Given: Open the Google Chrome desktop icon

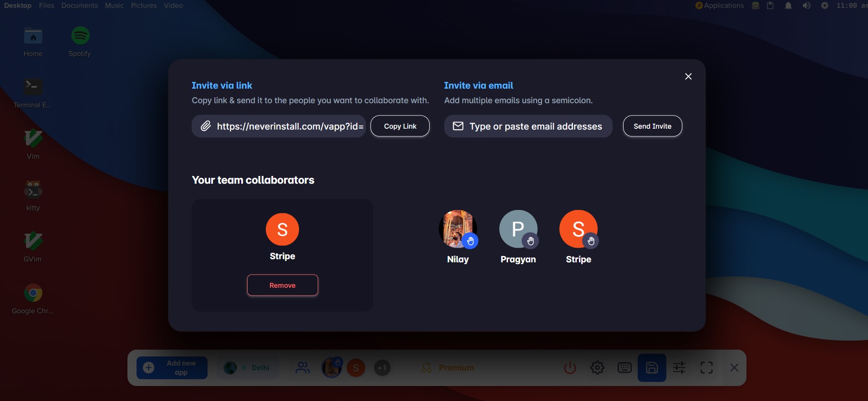Looking at the screenshot, I should click(x=33, y=299).
